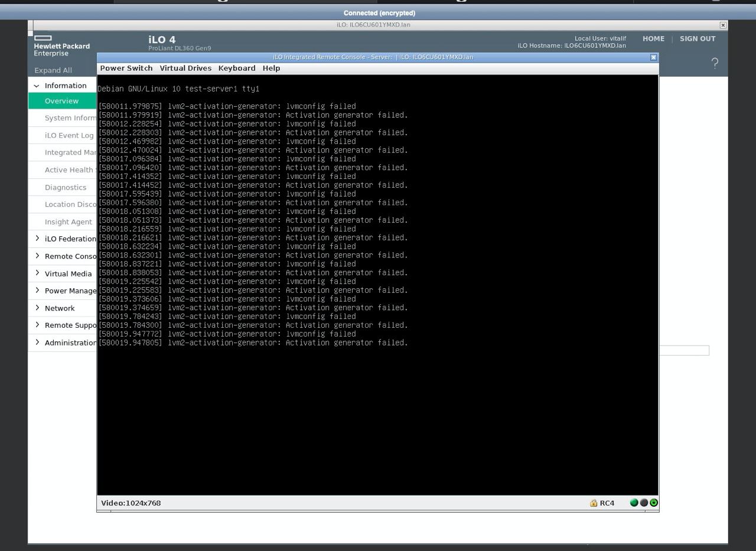
Task: Expand the Remote Support section
Action: click(38, 325)
